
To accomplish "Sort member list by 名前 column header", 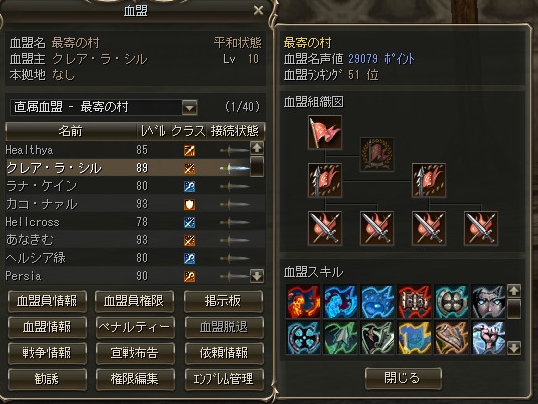I will click(x=71, y=131).
